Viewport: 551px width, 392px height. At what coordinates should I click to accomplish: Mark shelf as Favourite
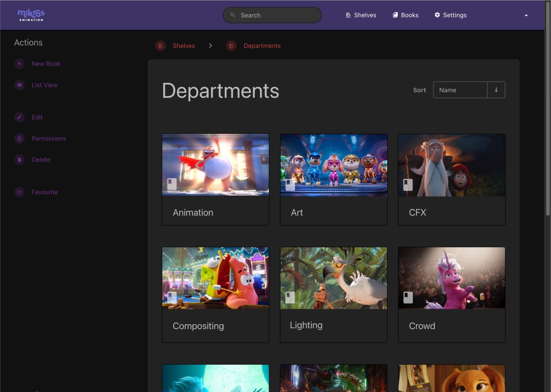[x=45, y=192]
